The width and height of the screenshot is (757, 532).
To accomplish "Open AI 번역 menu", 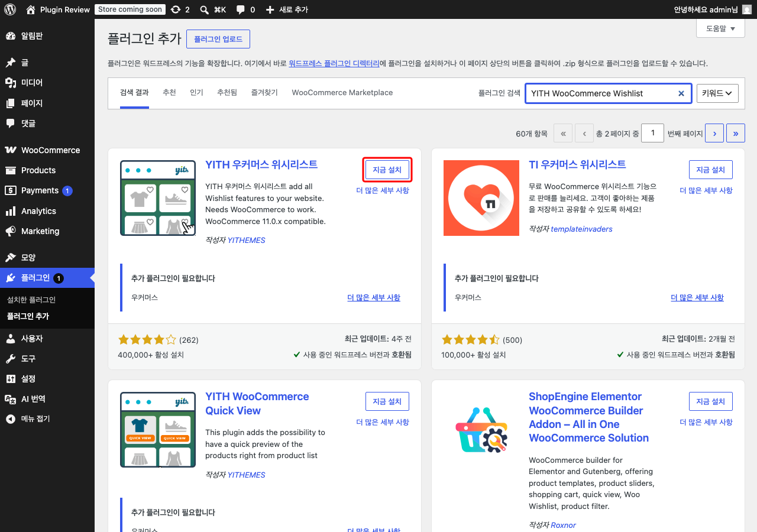I will tap(47, 399).
